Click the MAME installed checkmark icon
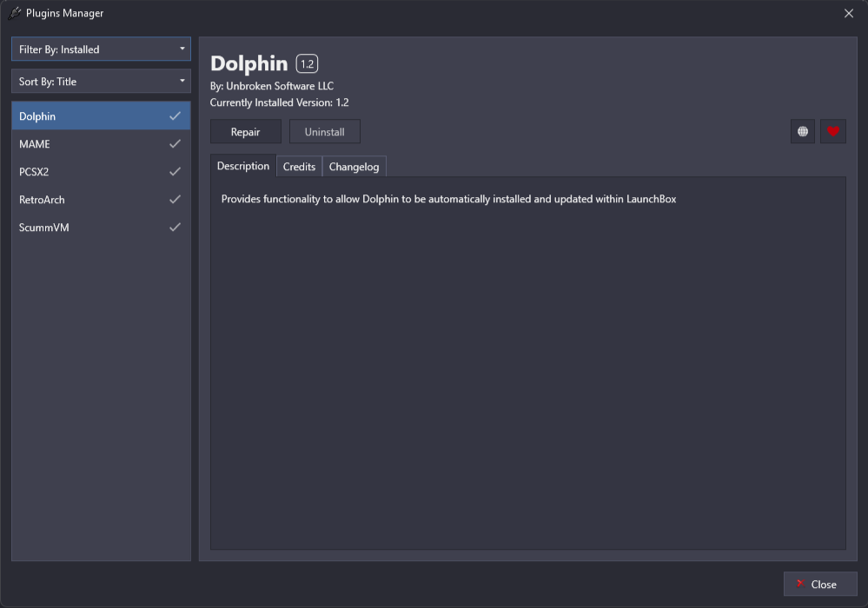 [x=175, y=144]
